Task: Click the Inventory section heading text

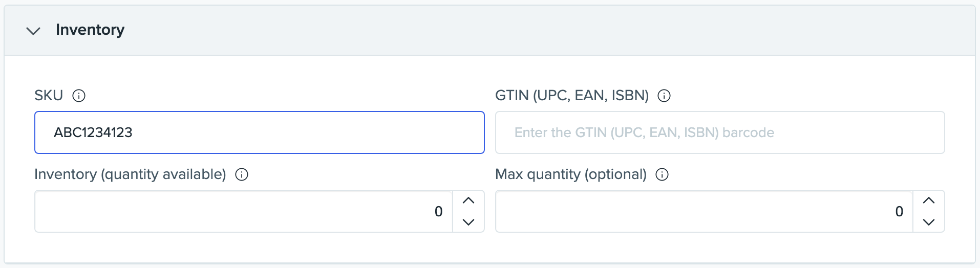Action: pos(90,30)
